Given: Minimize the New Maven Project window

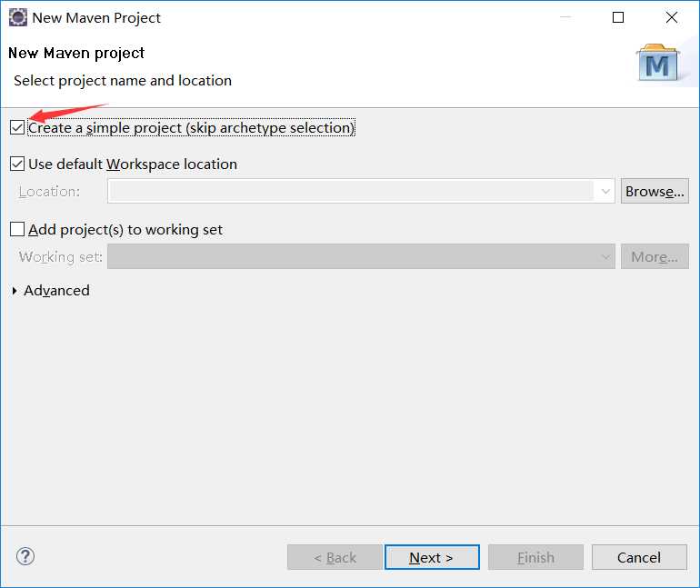Looking at the screenshot, I should tap(565, 17).
